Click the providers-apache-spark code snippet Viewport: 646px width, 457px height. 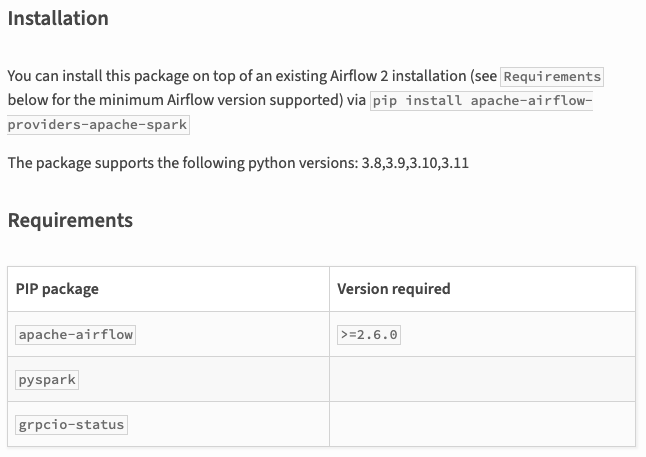[x=98, y=124]
